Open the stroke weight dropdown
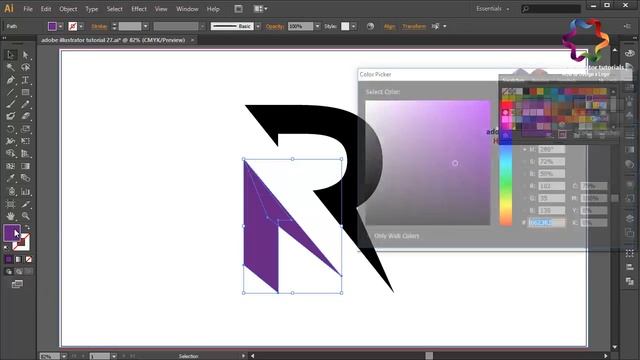 coord(145,26)
